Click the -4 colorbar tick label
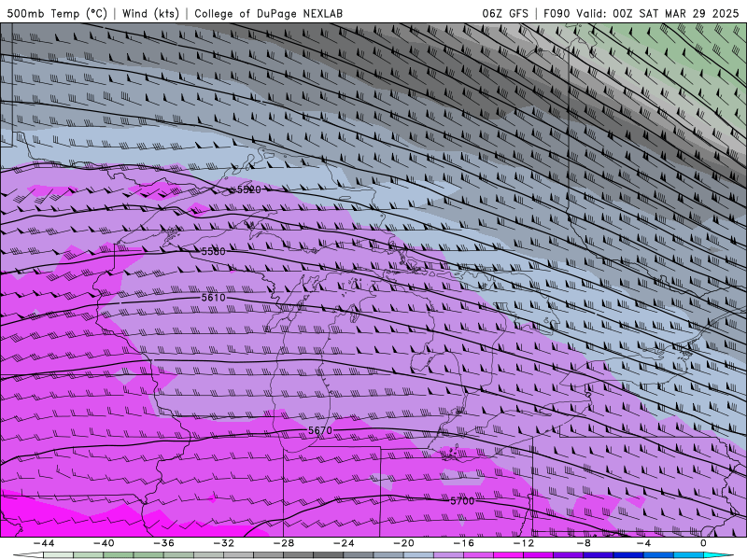This screenshot has width=747, height=560. coord(643,543)
